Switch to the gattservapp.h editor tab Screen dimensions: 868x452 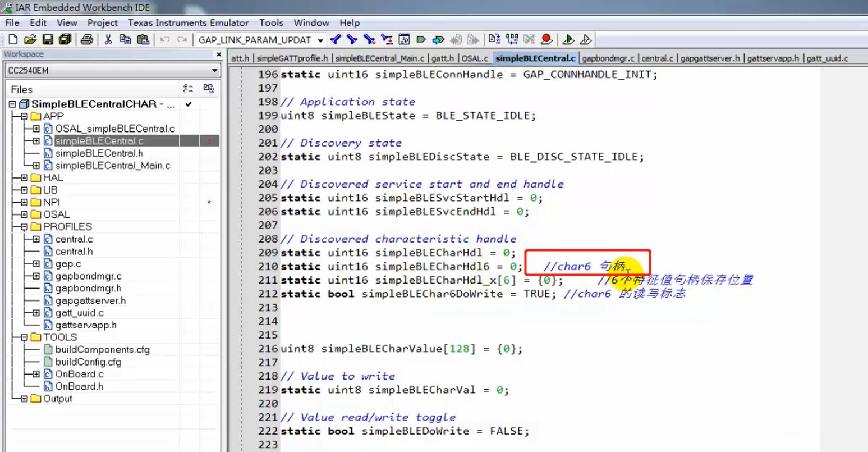tap(773, 58)
